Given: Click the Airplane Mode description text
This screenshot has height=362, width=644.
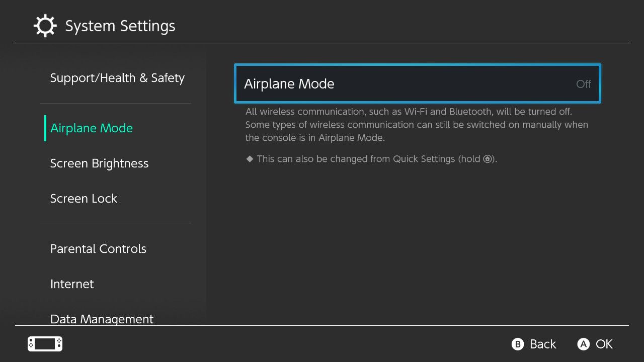Looking at the screenshot, I should coord(417,125).
